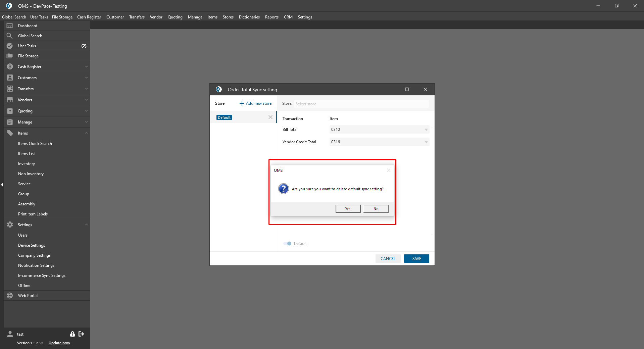Click the Vendors storefront icon
Image resolution: width=644 pixels, height=349 pixels.
click(x=10, y=100)
